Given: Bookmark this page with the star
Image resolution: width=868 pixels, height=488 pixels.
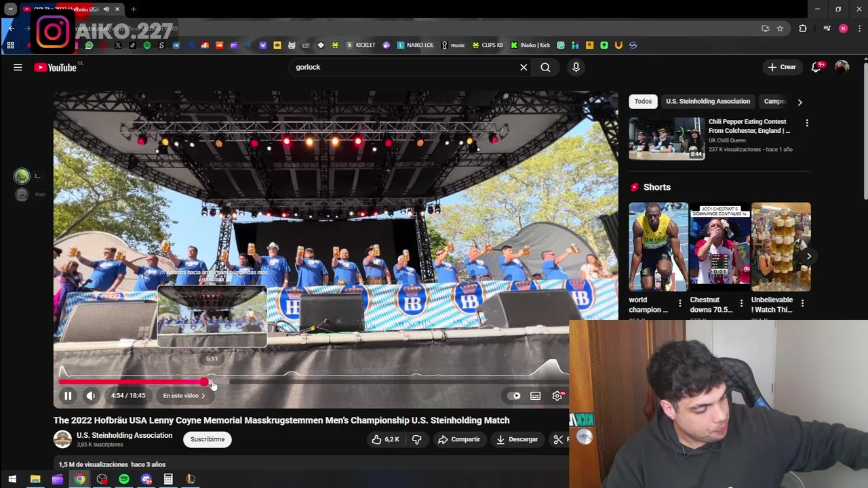Looking at the screenshot, I should (780, 28).
